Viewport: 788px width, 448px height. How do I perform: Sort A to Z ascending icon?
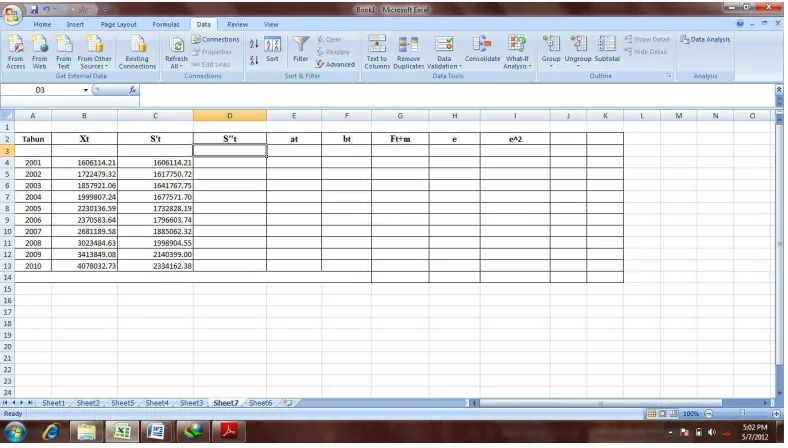[x=254, y=44]
